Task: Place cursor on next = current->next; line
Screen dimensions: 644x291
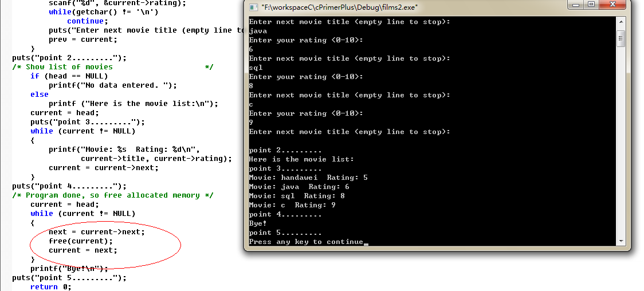Action: (x=97, y=232)
